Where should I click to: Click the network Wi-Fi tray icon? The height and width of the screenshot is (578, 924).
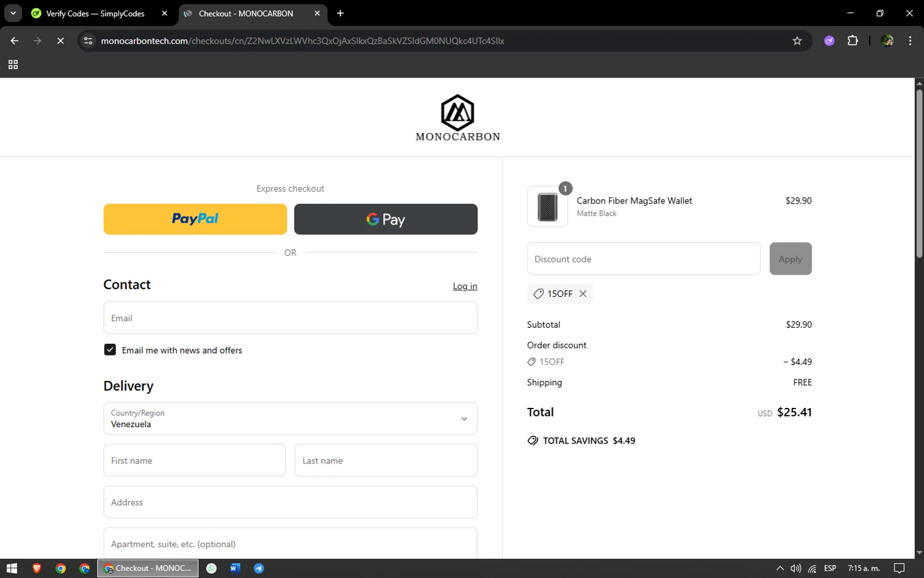(813, 568)
